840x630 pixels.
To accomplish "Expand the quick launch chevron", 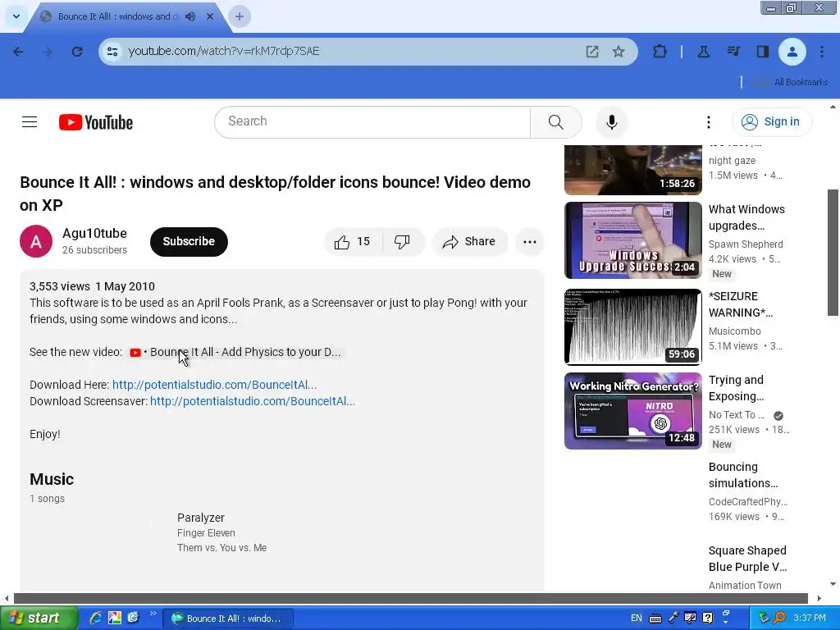I will click(153, 614).
